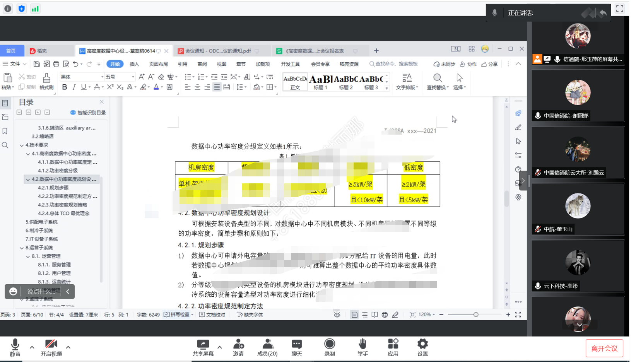Click the subscript icon
The height and width of the screenshot is (364, 631).
120,87
